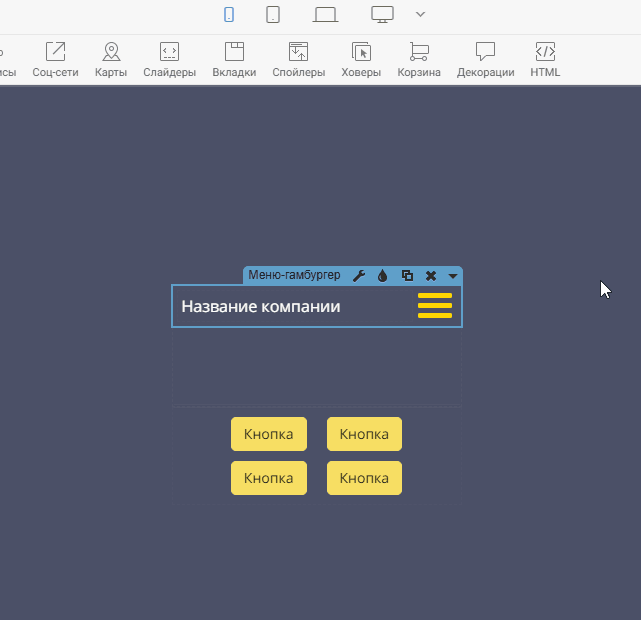Viewport: 641px width, 620px height.
Task: Open the Слайдеры widget category
Action: (x=169, y=59)
